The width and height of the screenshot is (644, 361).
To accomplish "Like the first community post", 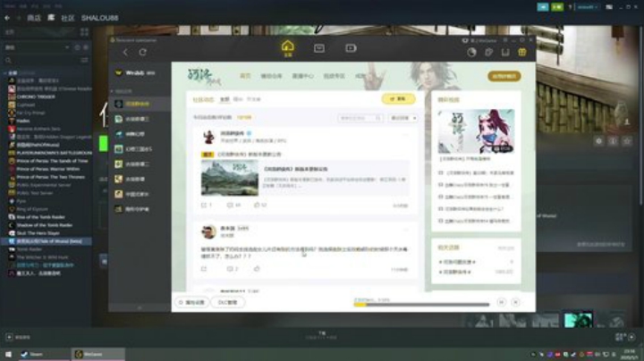I will point(260,205).
